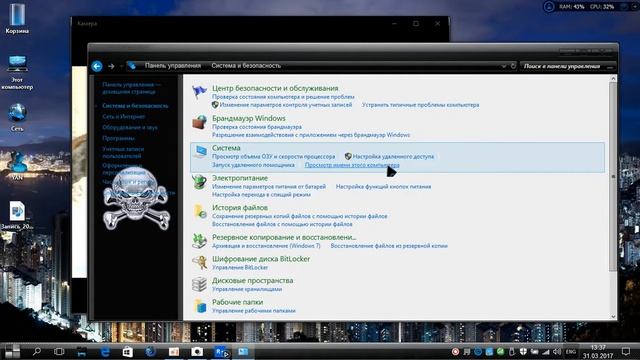The image size is (640, 360).
Task: Click the Поиск в панели управления search field
Action: click(x=567, y=66)
